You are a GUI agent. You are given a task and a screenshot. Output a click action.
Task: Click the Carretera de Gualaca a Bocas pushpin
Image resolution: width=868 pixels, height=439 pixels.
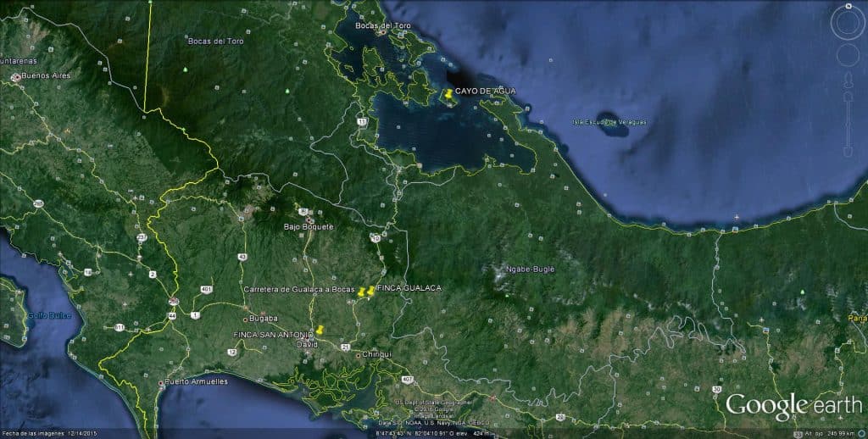pyautogui.click(x=361, y=292)
